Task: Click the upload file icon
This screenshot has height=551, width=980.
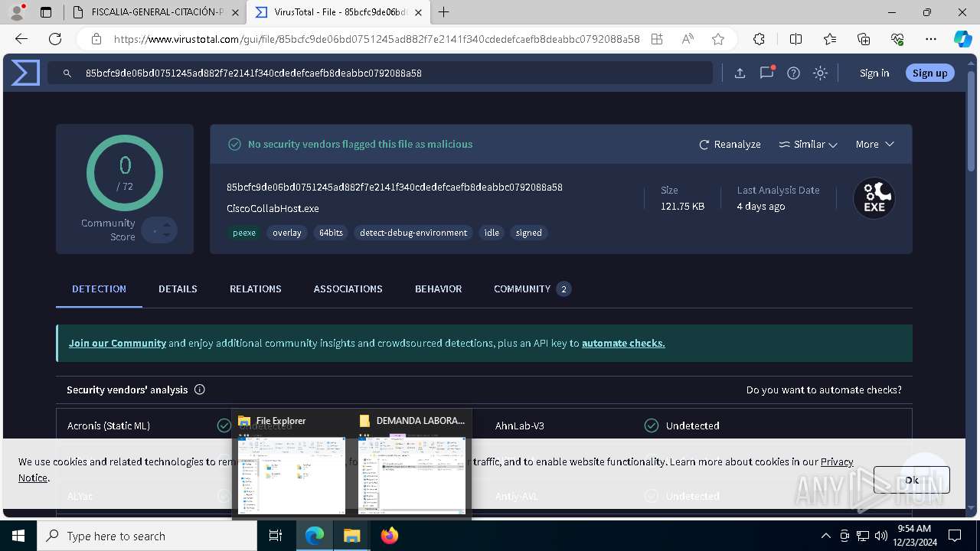Action: [740, 73]
